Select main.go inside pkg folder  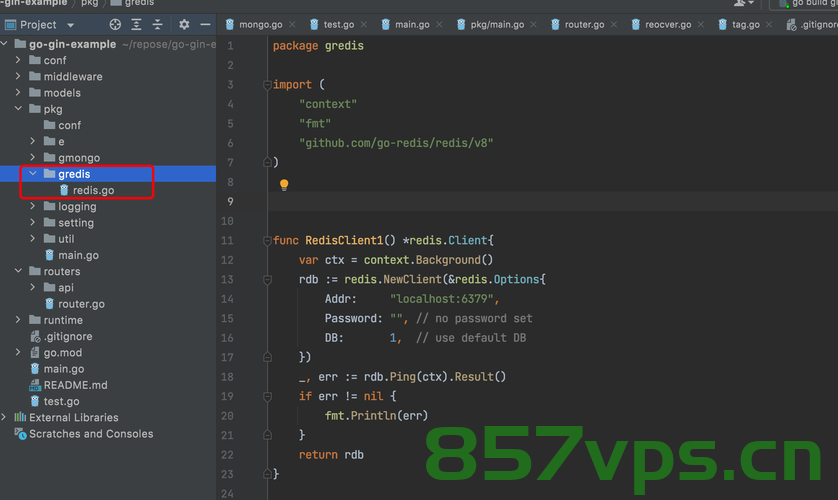[x=78, y=255]
